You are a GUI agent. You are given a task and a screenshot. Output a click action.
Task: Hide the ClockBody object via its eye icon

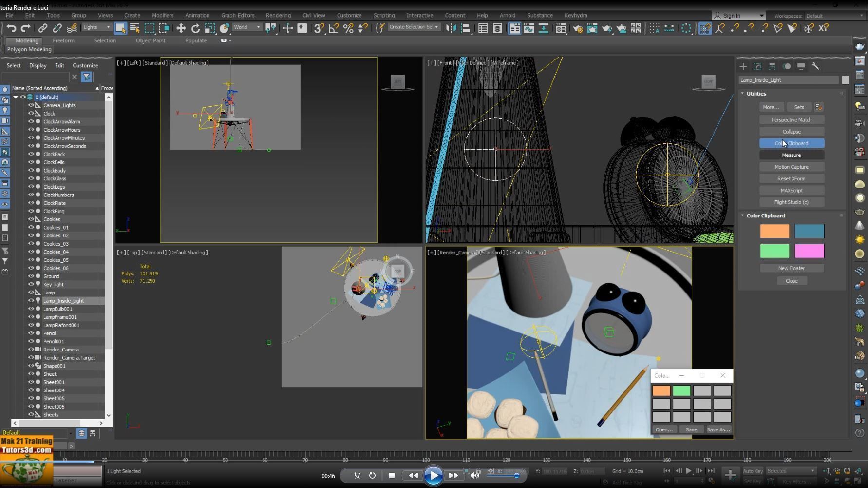31,171
